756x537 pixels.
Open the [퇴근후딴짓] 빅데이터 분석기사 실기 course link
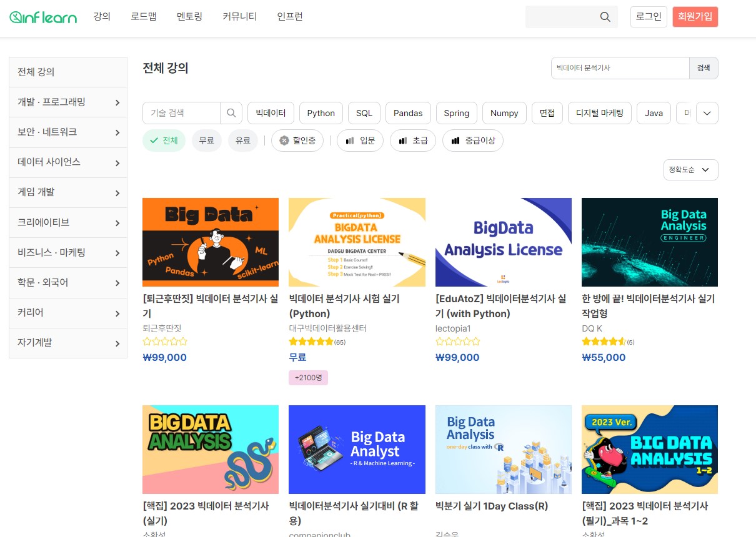click(x=210, y=306)
